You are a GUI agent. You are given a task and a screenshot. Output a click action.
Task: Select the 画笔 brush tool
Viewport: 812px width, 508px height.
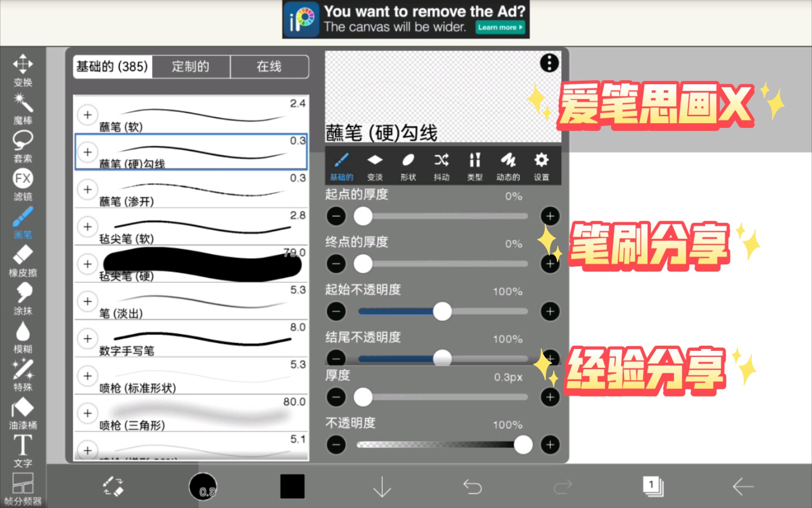tap(23, 223)
